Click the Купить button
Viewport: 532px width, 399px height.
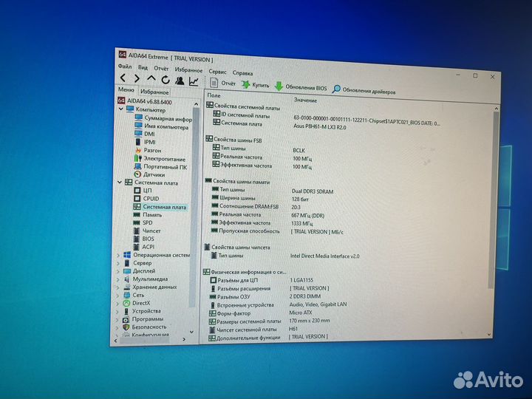255,85
